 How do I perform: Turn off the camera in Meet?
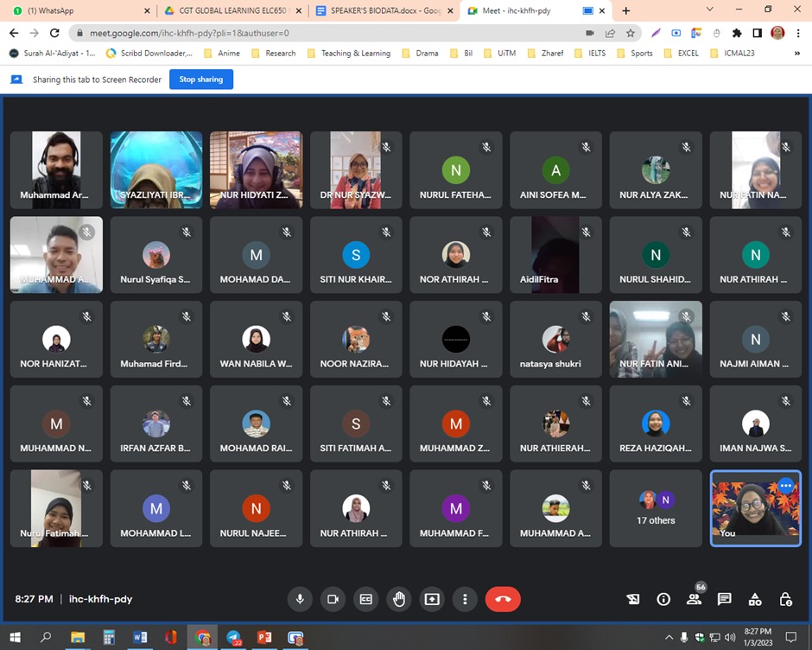click(x=332, y=599)
